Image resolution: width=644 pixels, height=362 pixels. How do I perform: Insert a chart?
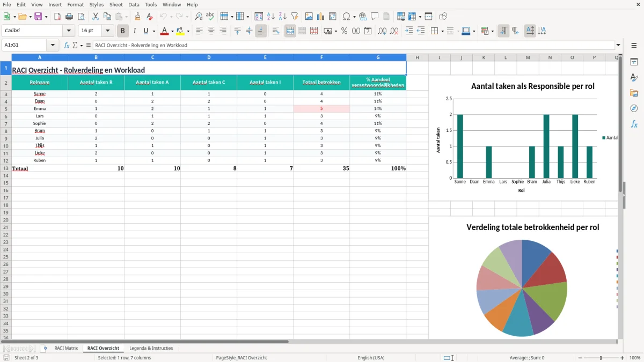[x=321, y=17]
